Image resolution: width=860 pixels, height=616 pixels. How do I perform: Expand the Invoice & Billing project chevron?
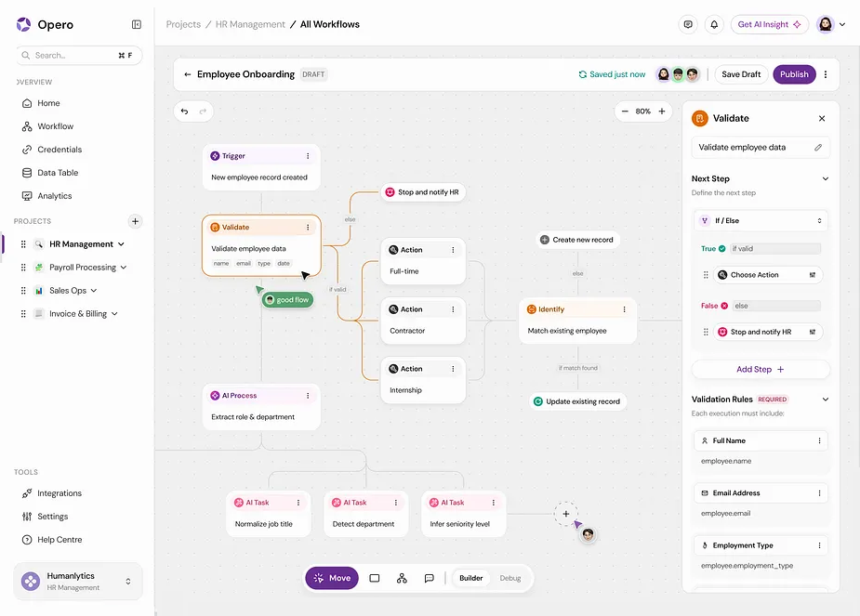(x=114, y=314)
